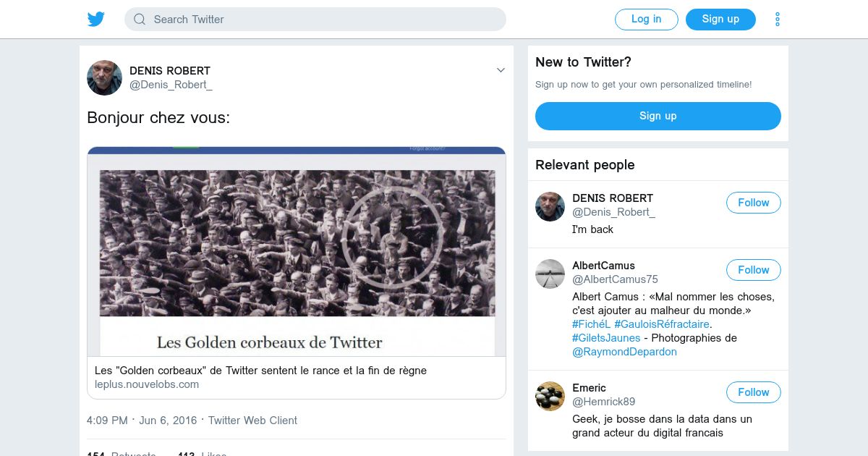This screenshot has height=456, width=868.
Task: Open Emeric's profile avatar
Action: tap(550, 396)
